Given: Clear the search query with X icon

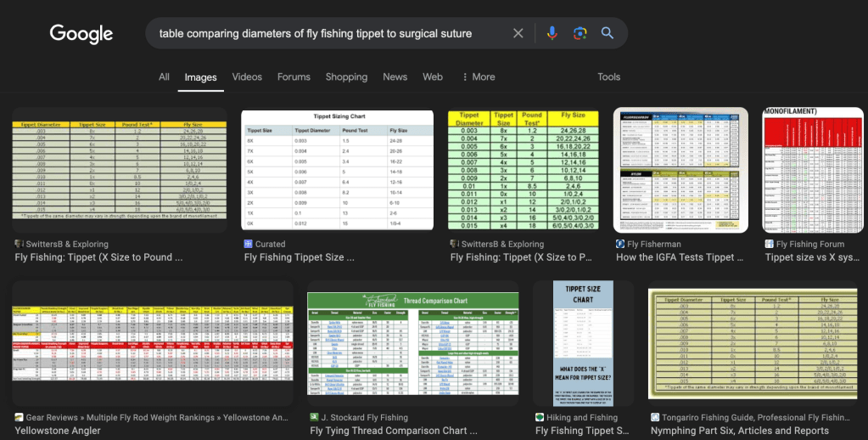Looking at the screenshot, I should (x=518, y=33).
